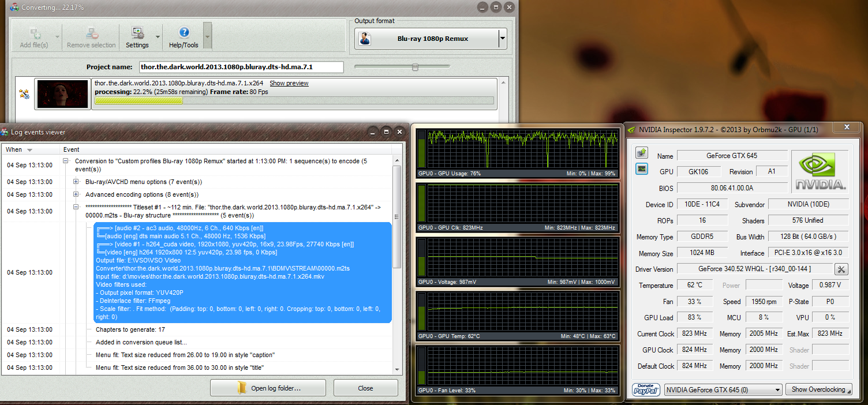
Task: Click the GPU Usage graph monitor
Action: [x=517, y=153]
